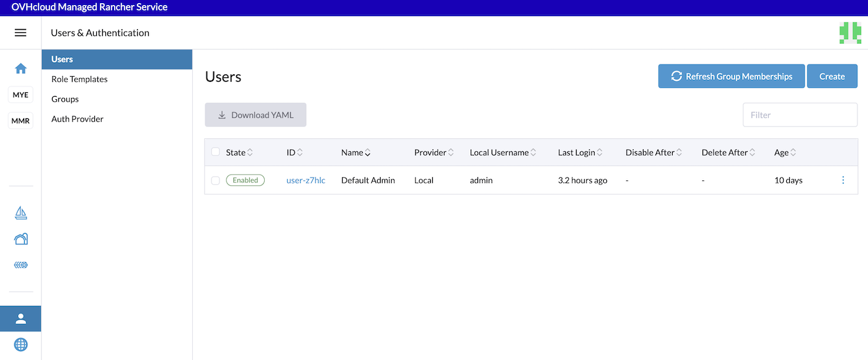Switch to Auth Provider page

tap(77, 119)
